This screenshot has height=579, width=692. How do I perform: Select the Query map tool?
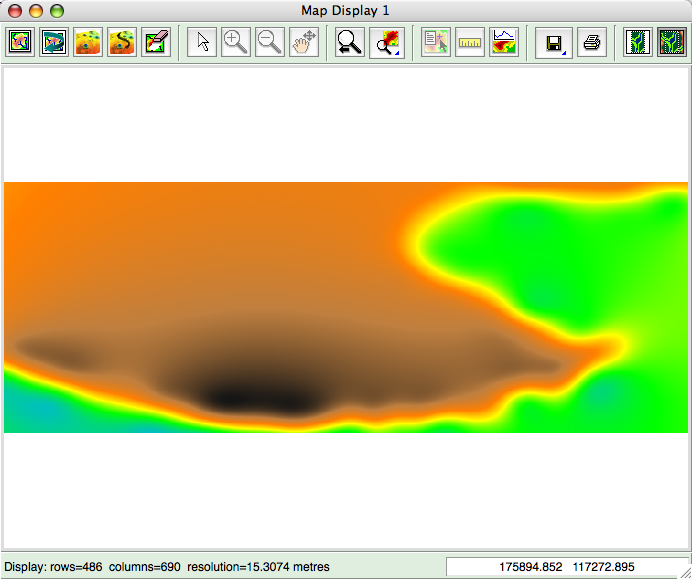pos(435,42)
